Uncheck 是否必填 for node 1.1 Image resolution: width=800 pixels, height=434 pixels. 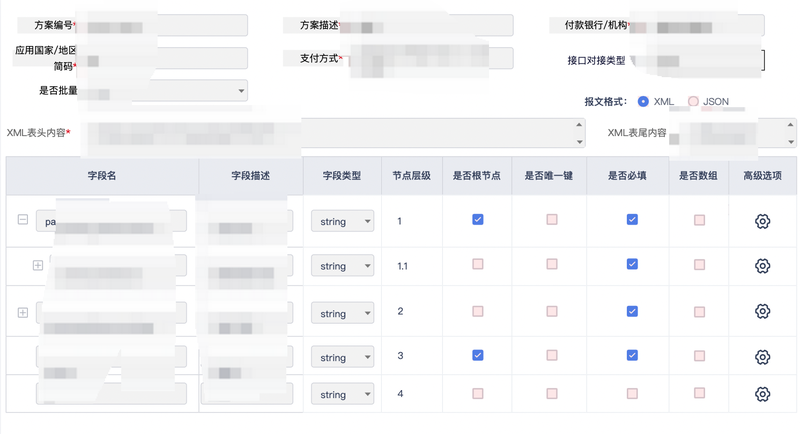click(x=632, y=264)
